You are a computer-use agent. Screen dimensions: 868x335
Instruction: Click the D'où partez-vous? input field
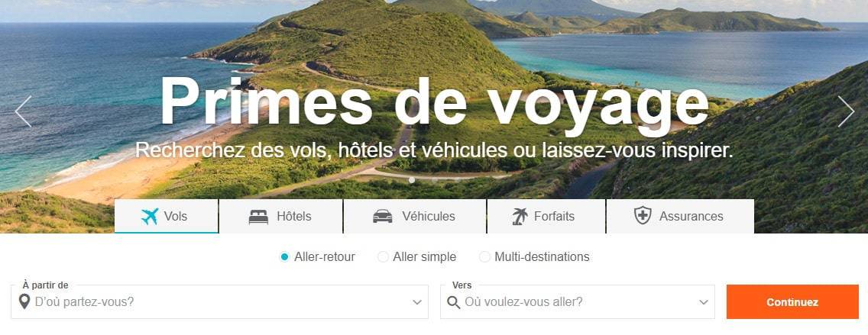(220, 302)
